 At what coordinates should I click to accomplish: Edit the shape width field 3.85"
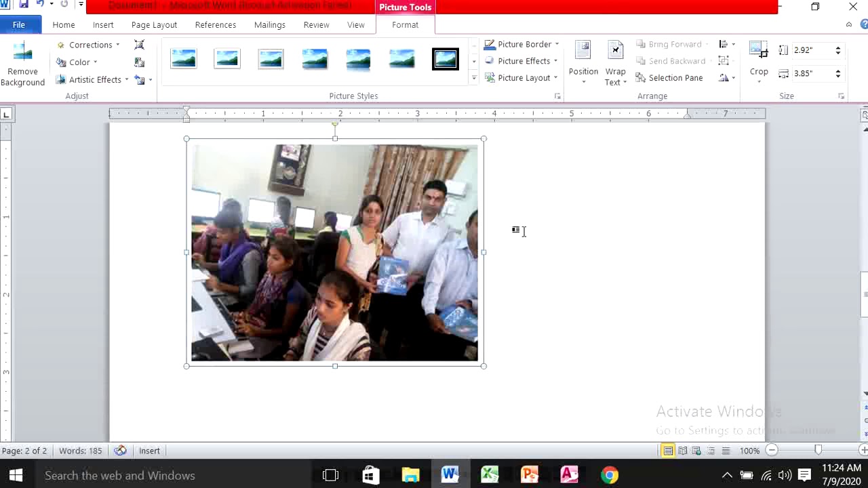pyautogui.click(x=812, y=73)
